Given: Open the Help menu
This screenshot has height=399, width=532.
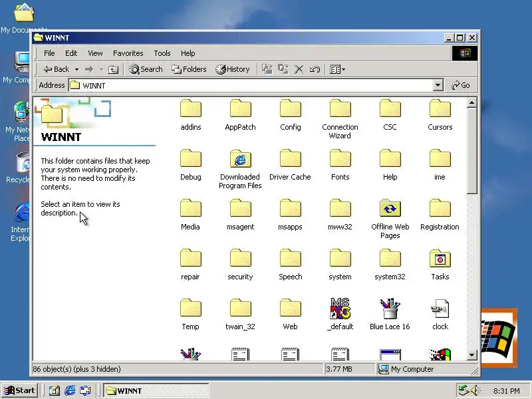Looking at the screenshot, I should [188, 53].
